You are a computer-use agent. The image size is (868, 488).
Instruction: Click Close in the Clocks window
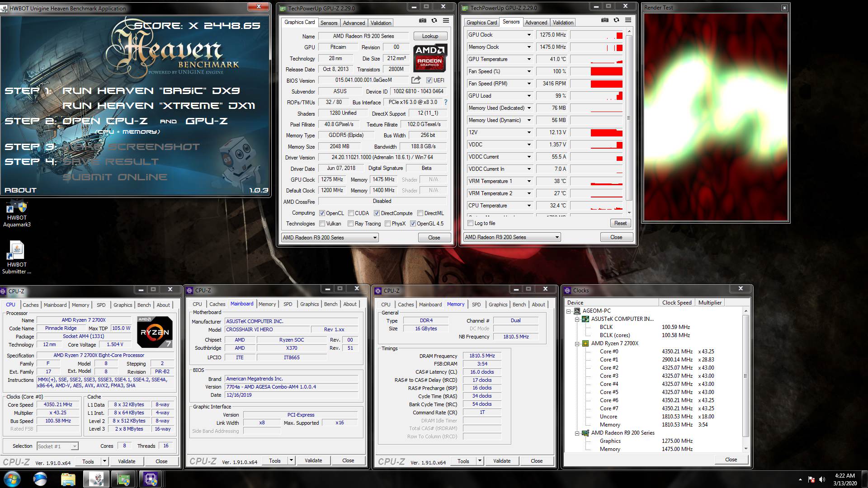731,460
